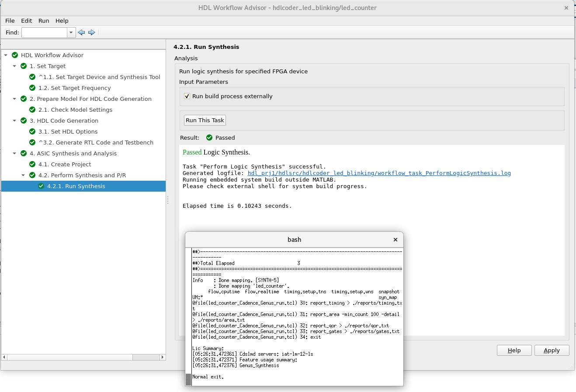The image size is (576, 392).
Task: Click the check icon beside 4.2.1 Run Synthesis
Action: [41, 186]
